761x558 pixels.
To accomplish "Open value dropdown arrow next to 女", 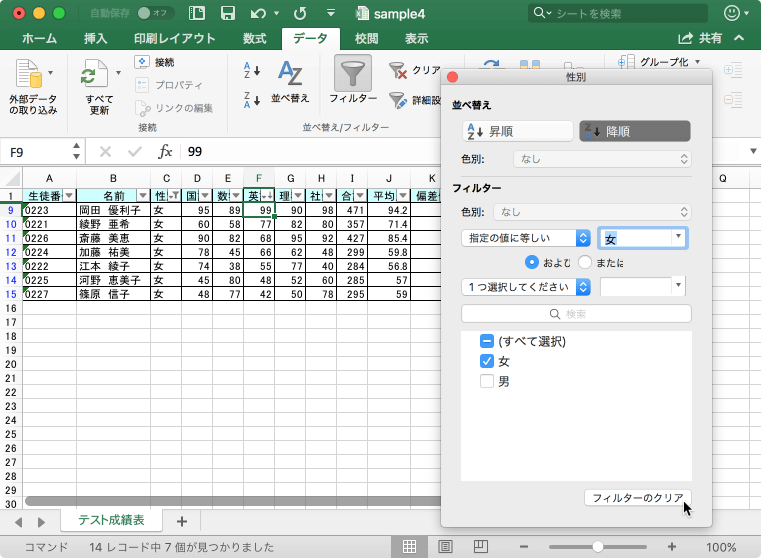I will [678, 237].
